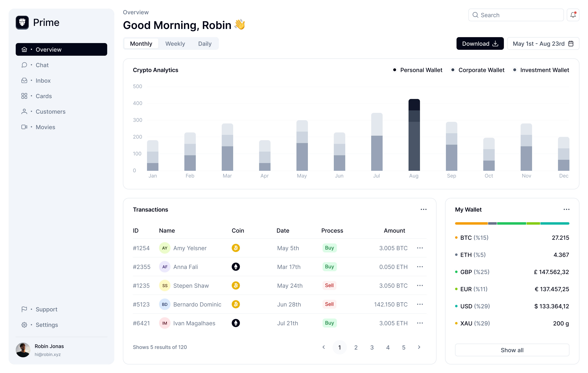The height and width of the screenshot is (373, 588).
Task: Open the Customers section
Action: coord(51,112)
